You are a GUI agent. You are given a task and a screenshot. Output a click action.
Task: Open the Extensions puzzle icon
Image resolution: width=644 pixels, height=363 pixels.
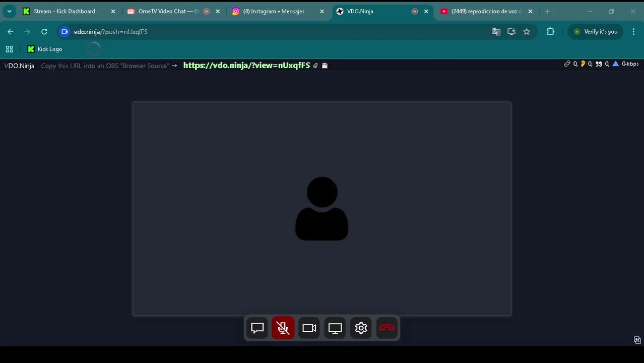pyautogui.click(x=550, y=32)
